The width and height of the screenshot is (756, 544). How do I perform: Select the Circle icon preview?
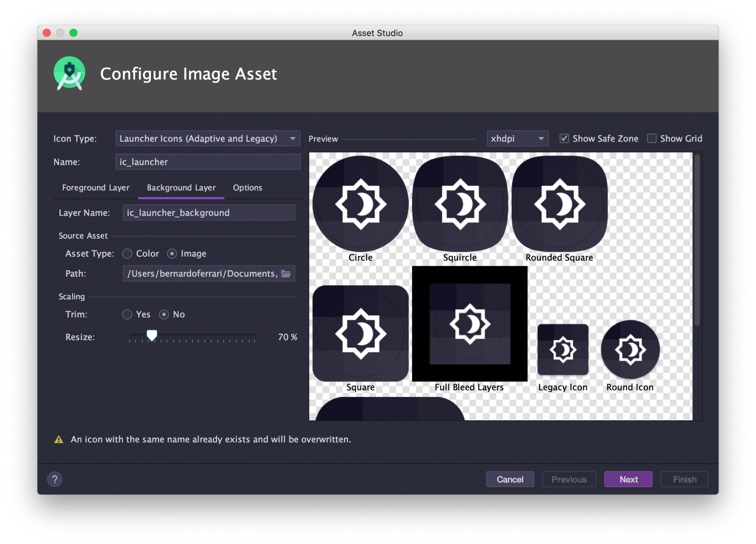[360, 204]
